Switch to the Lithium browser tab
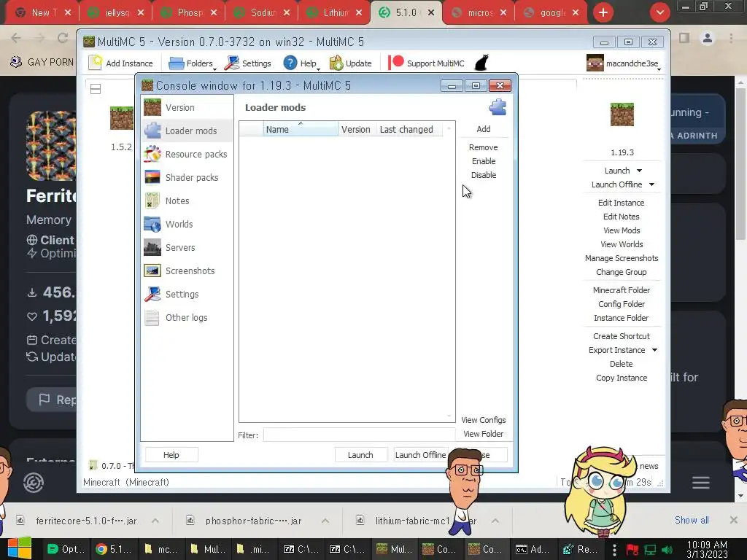The height and width of the screenshot is (560, 747). point(334,13)
